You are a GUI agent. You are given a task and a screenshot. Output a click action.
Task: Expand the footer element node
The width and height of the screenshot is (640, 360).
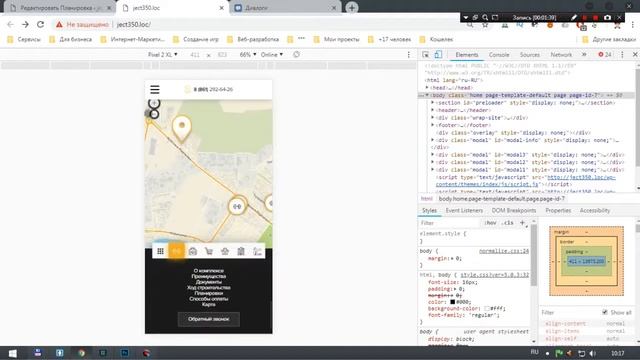[x=433, y=125]
